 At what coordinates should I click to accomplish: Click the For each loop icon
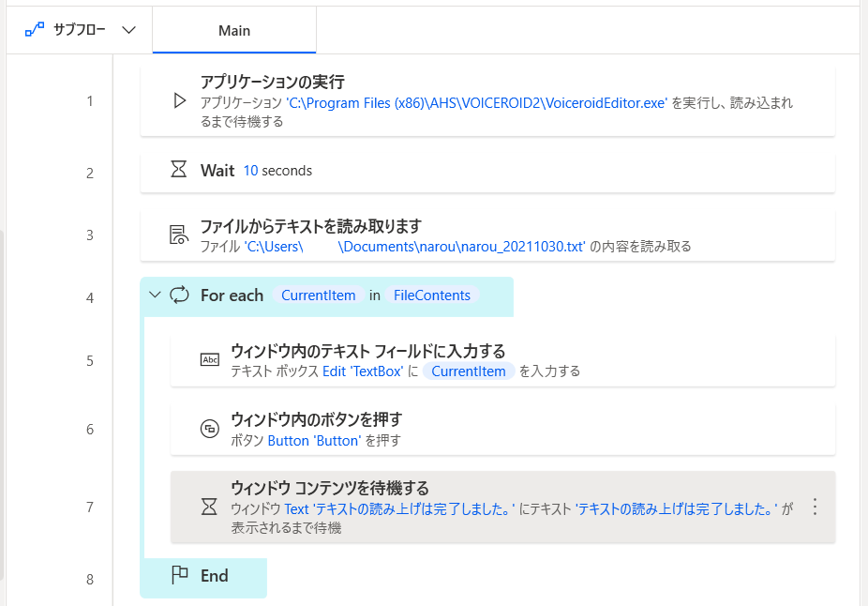pos(179,295)
